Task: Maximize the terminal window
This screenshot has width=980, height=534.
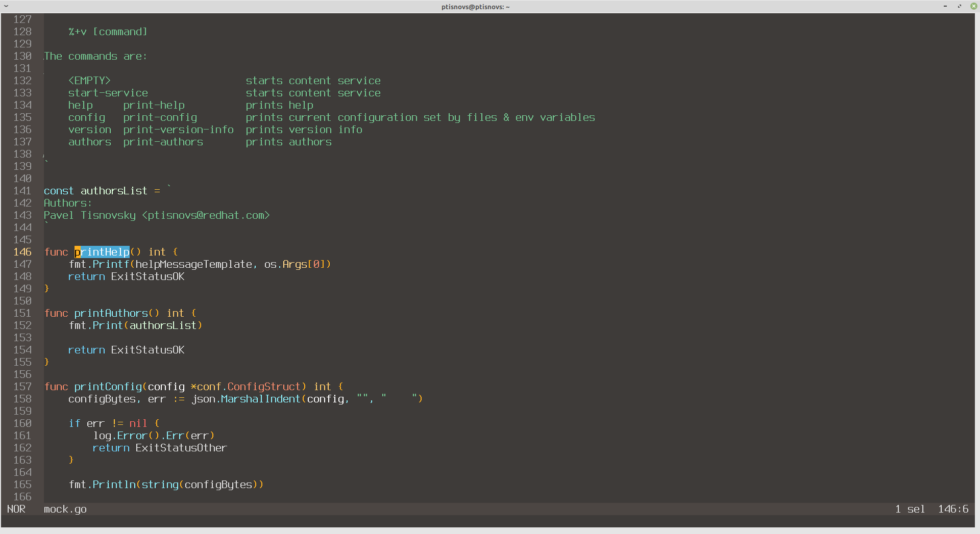Action: click(x=960, y=6)
